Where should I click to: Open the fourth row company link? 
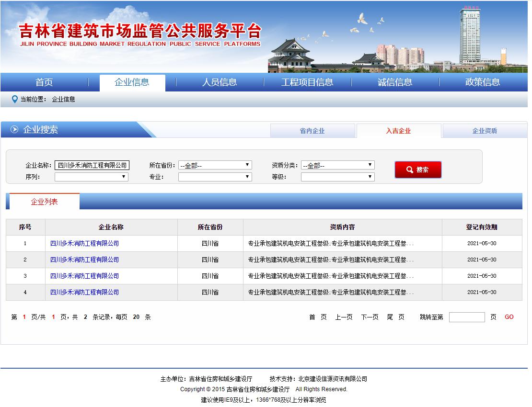[84, 292]
